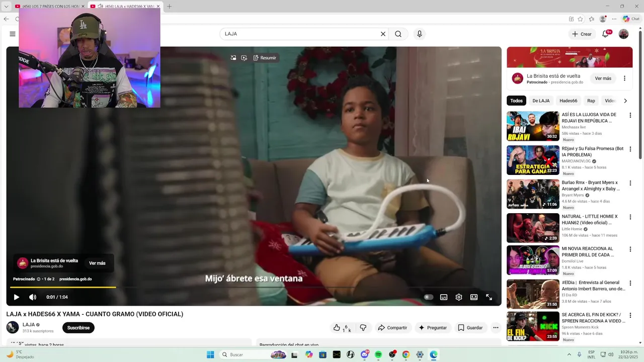Switch to theater mode view
644x362 pixels.
(x=474, y=297)
